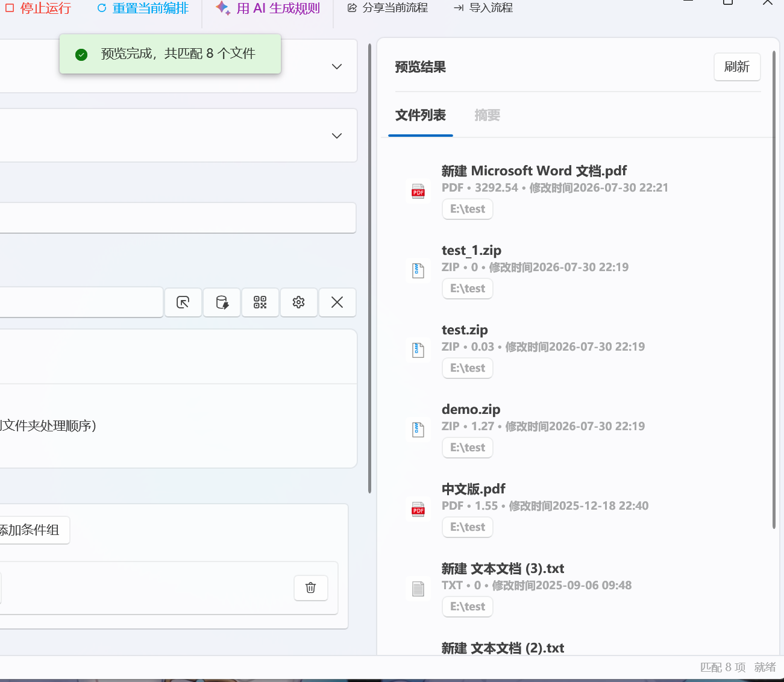Click the QR code icon button
This screenshot has height=682, width=784.
[x=260, y=302]
